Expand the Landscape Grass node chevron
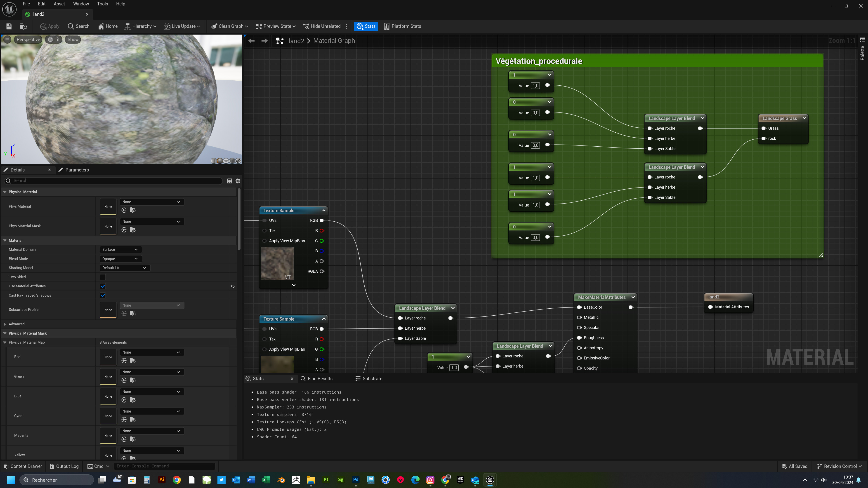This screenshot has height=488, width=868. (x=804, y=118)
